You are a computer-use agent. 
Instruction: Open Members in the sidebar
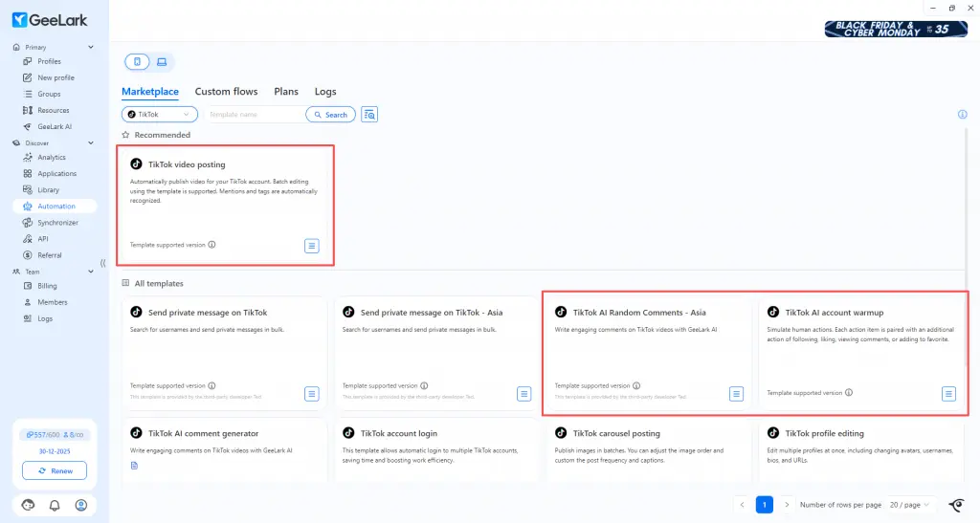coord(52,302)
